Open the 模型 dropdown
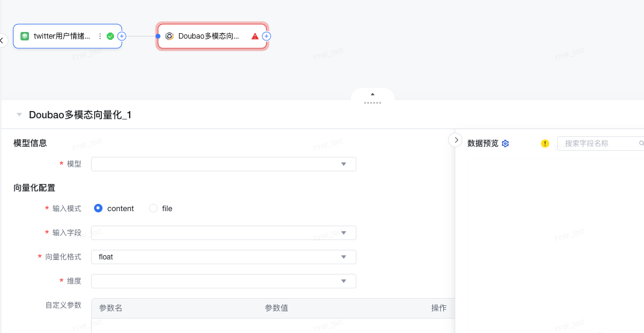 click(x=223, y=164)
